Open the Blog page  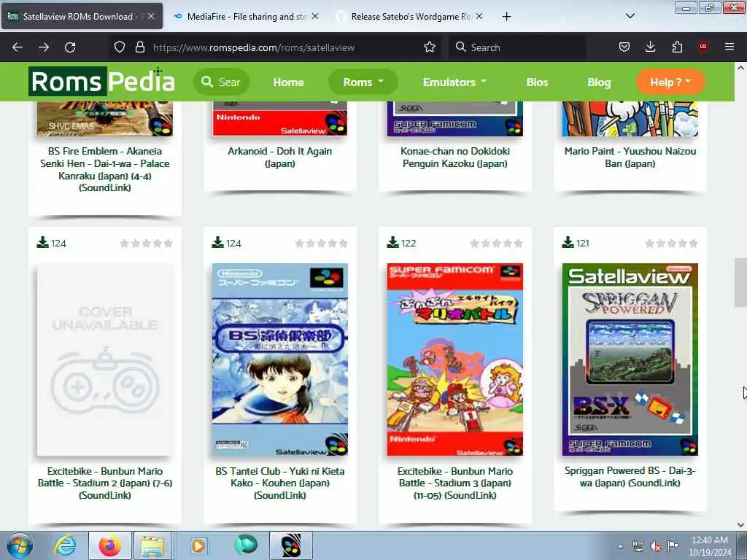pos(599,82)
